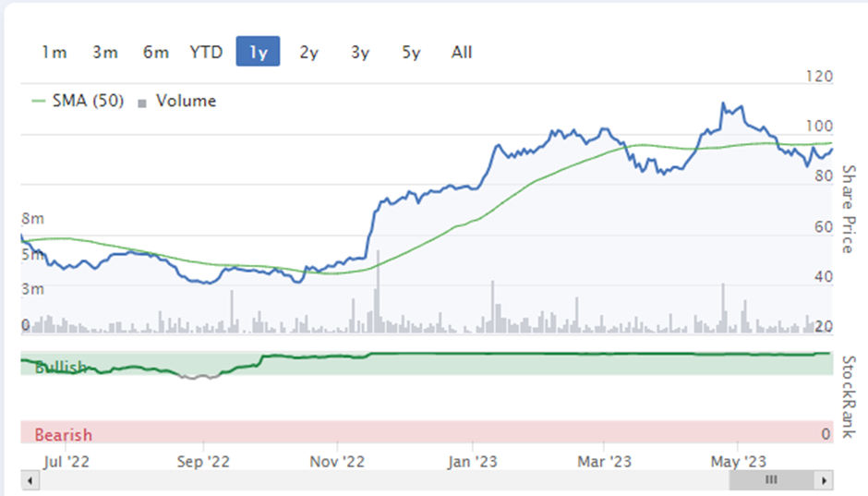
Task: Click the StockRank axis title
Action: coord(848,397)
